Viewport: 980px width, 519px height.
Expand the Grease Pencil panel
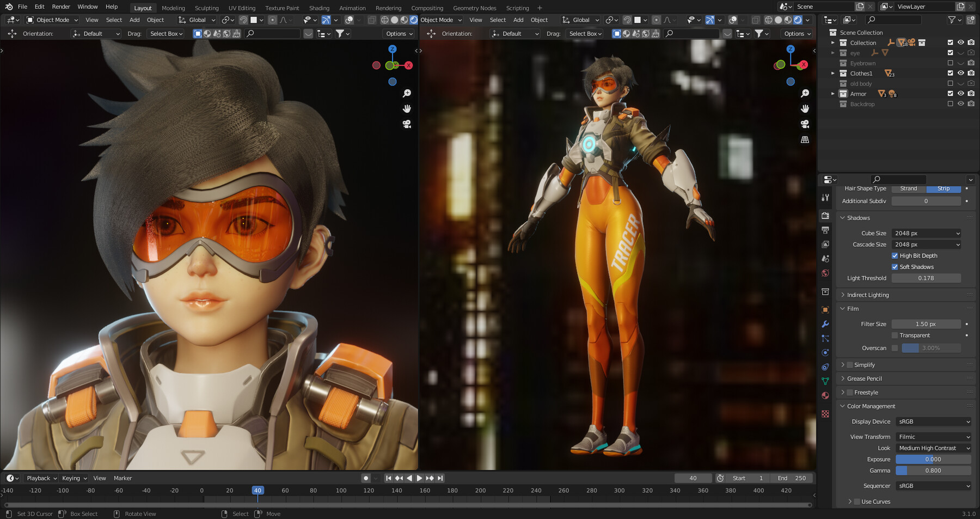(843, 378)
